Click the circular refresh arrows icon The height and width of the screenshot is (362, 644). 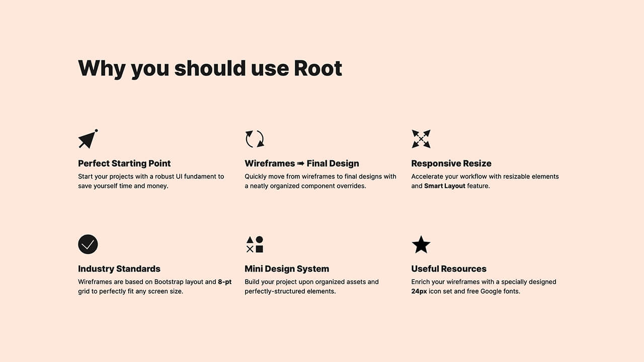[255, 139]
